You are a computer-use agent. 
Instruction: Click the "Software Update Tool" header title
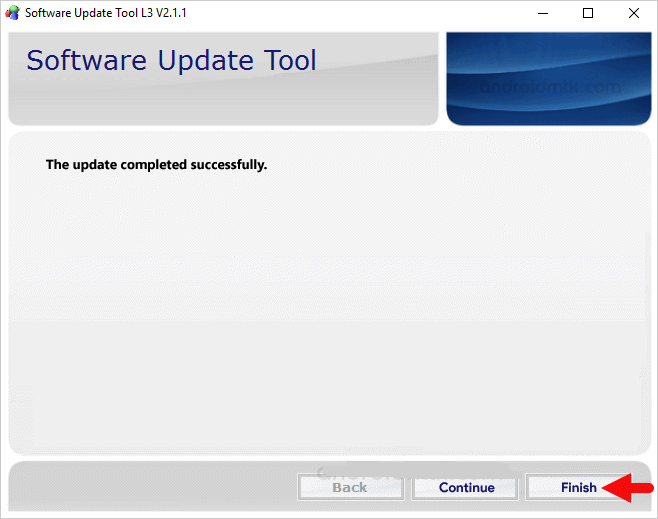[171, 60]
